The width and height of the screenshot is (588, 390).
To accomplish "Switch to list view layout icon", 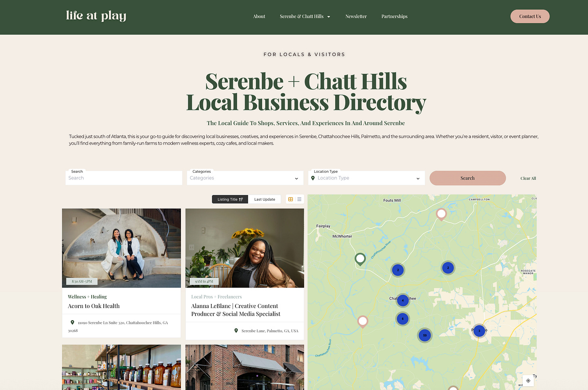I will (299, 199).
